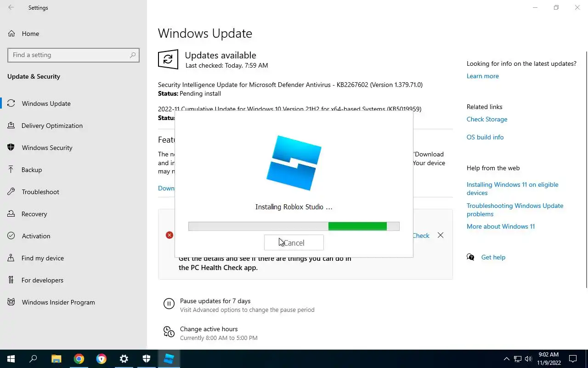Open Troubleshooting Windows Update problems link

click(515, 210)
